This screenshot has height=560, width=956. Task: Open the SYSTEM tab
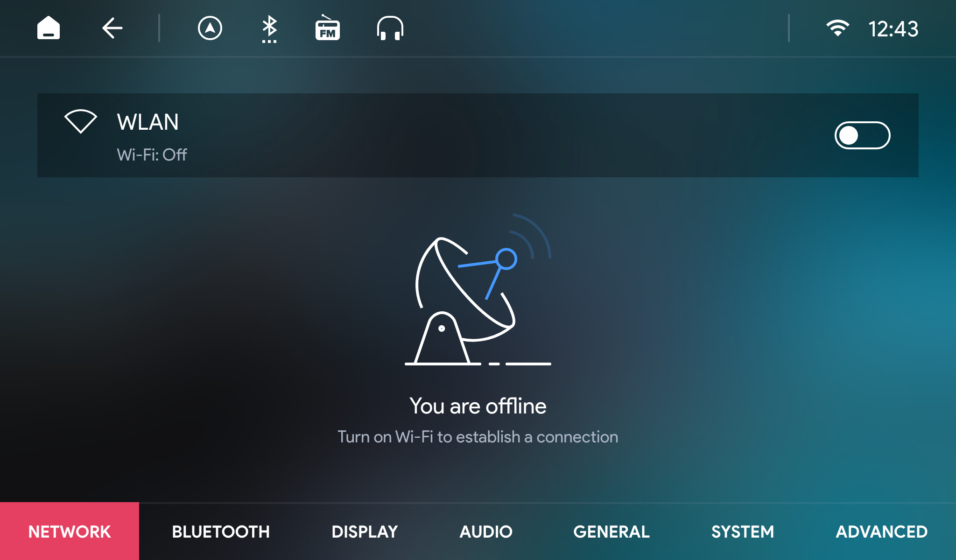click(x=742, y=532)
